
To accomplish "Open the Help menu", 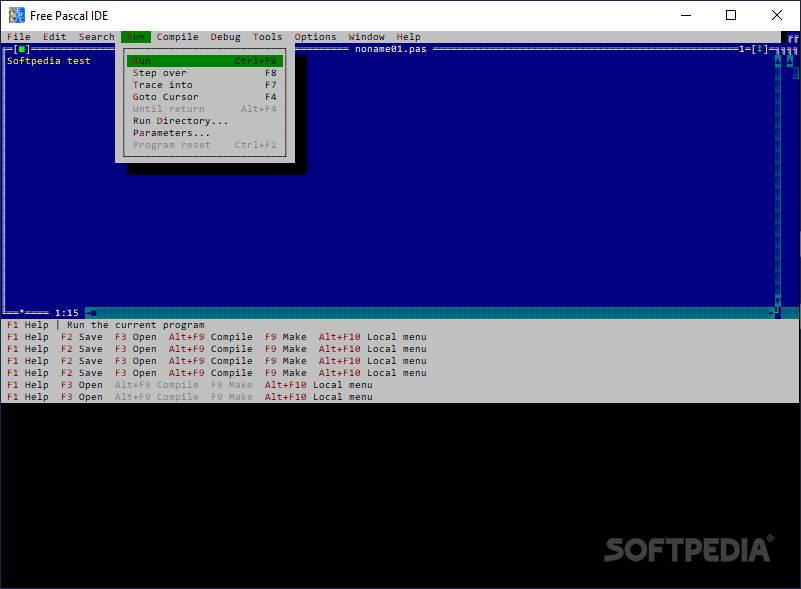I will (409, 37).
